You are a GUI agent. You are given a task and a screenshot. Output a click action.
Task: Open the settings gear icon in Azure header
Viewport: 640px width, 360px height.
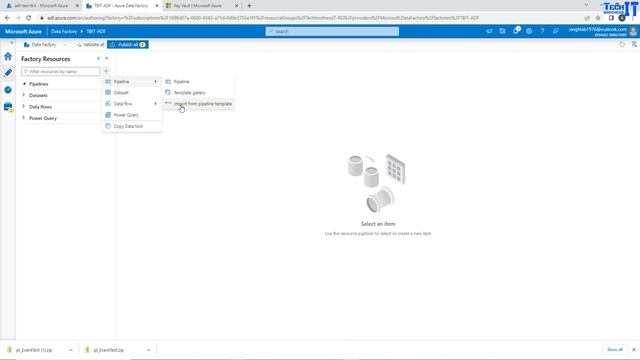point(529,31)
